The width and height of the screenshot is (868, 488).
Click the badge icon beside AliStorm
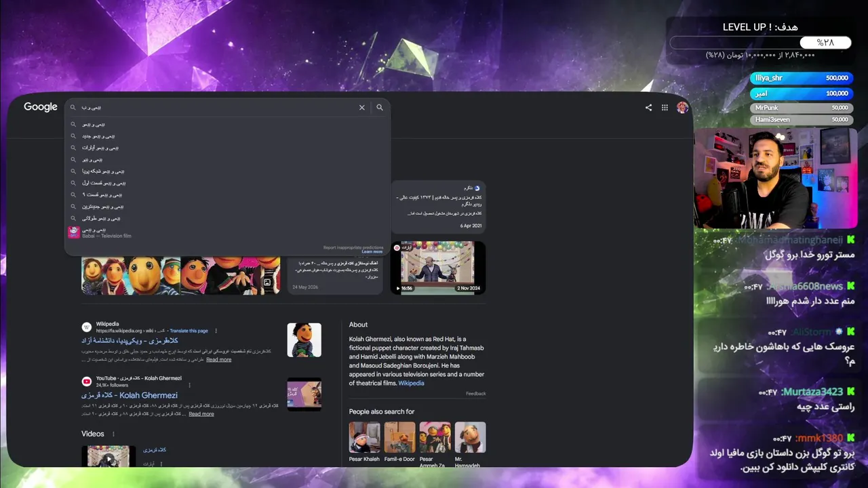point(840,332)
